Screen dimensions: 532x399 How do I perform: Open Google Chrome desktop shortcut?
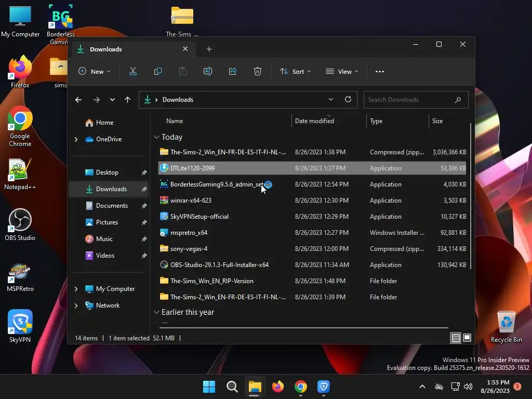pos(20,126)
